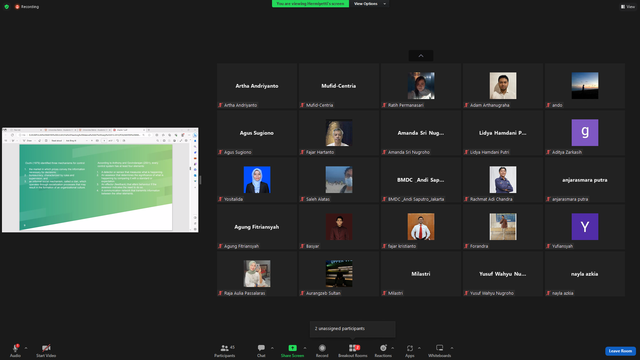Click the red badge on Breakout Rooms

point(358,347)
